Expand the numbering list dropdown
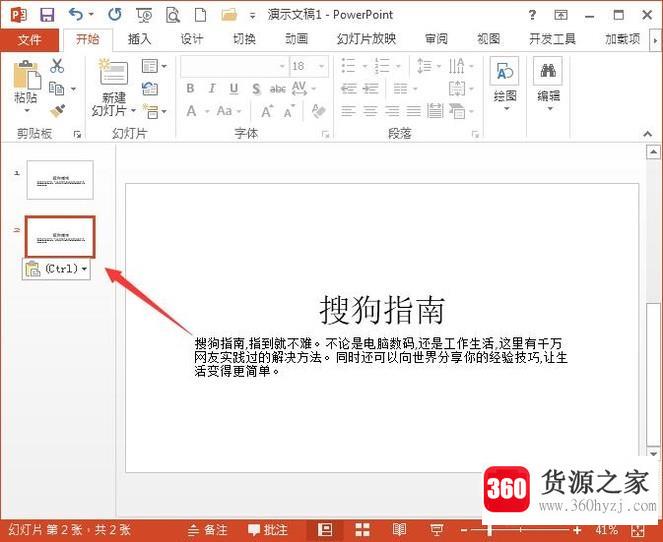The image size is (663, 542). click(x=398, y=66)
